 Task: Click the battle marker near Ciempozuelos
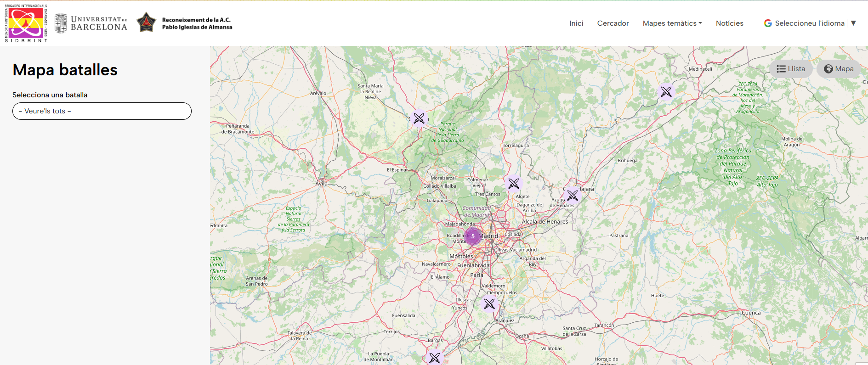point(489,303)
